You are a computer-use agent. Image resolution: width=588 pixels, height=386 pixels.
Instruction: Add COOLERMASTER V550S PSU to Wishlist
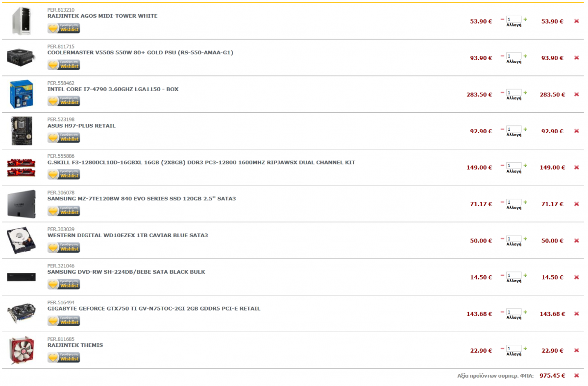pos(64,65)
